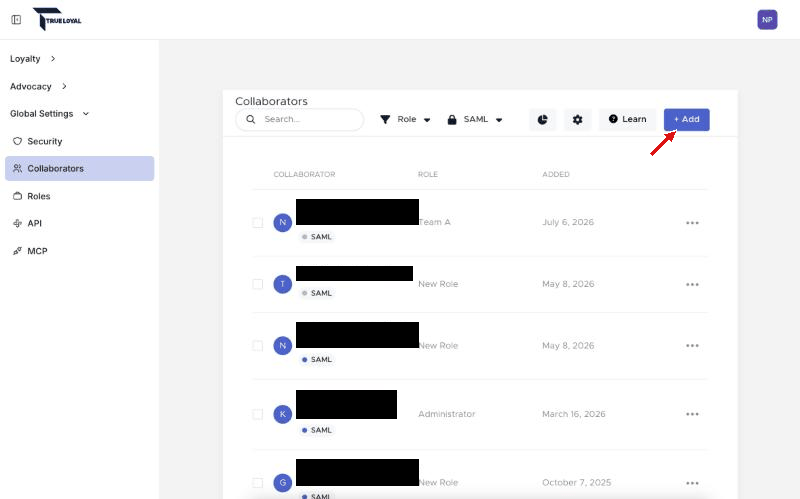Open the NP user avatar menu
This screenshot has height=499, width=800.
coord(767,20)
